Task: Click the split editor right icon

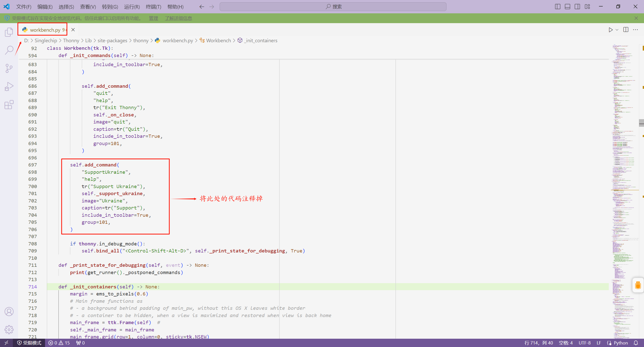Action: [626, 30]
